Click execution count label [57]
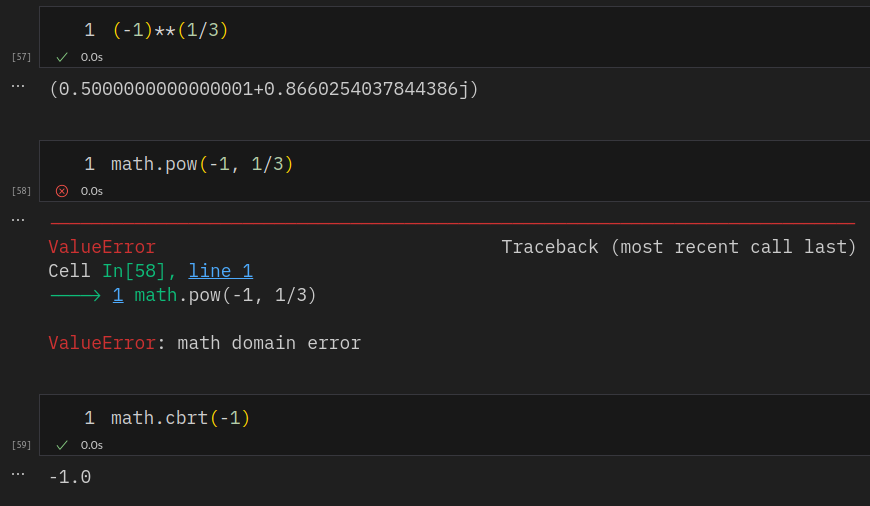 22,57
